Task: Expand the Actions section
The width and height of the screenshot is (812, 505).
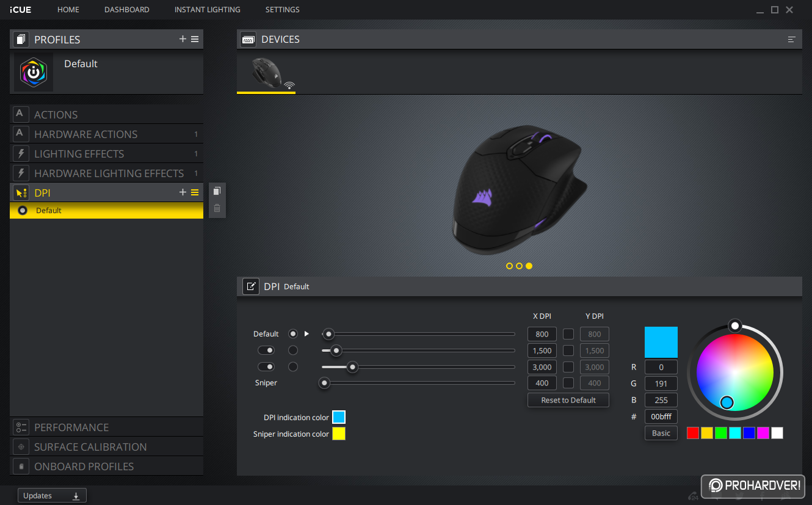Action: tap(107, 114)
